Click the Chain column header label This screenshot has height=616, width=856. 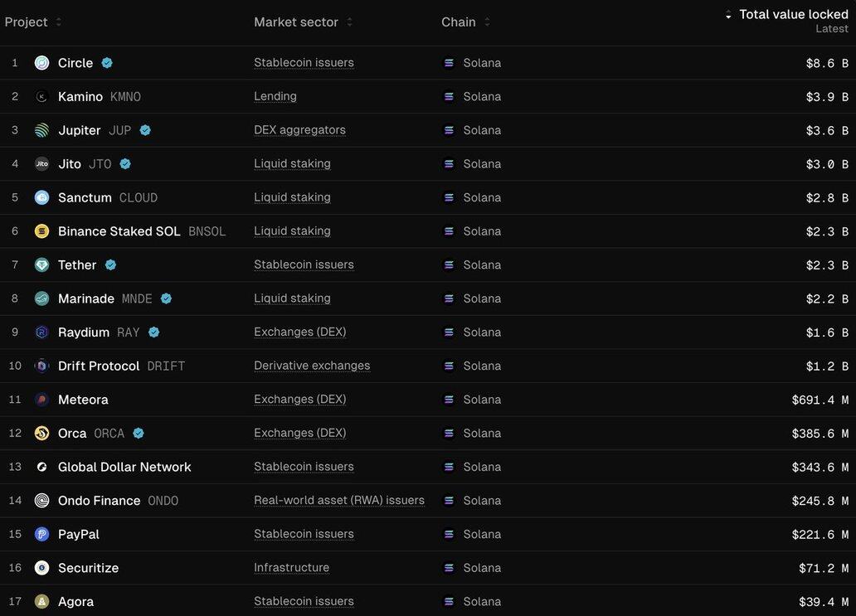tap(459, 22)
